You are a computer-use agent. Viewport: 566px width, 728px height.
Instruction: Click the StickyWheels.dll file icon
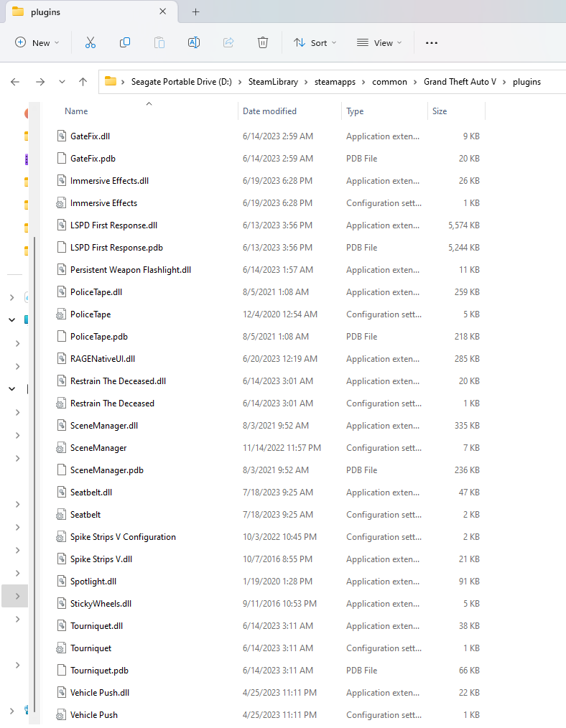click(x=61, y=604)
